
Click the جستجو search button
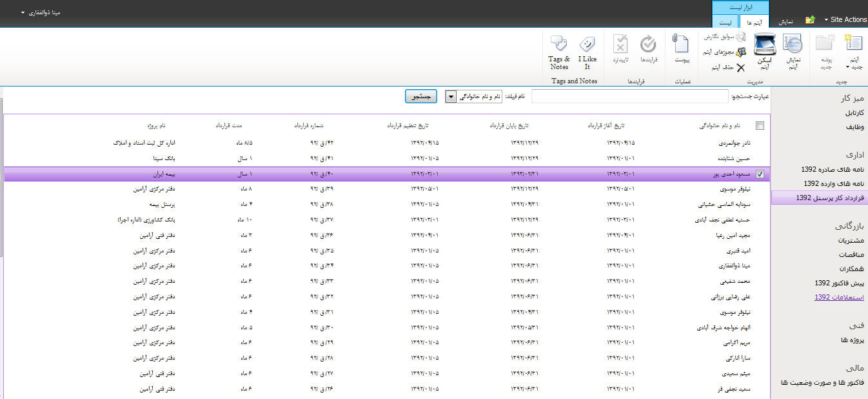[422, 96]
